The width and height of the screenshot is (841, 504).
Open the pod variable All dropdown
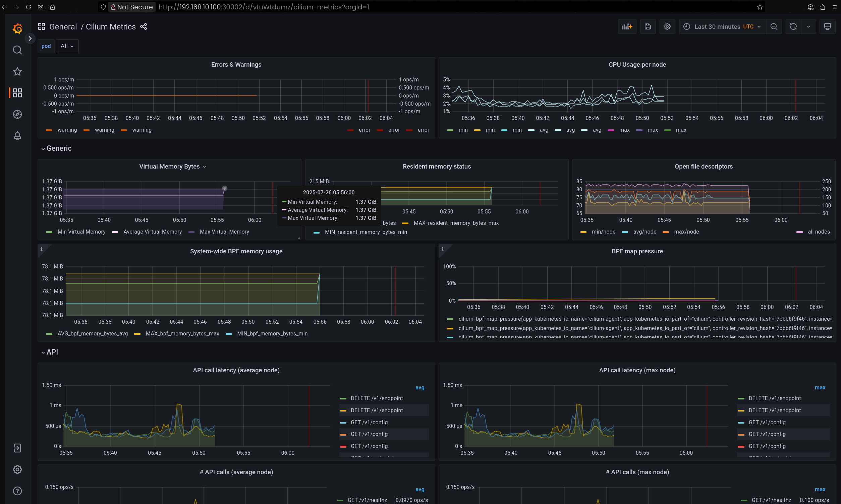coord(67,46)
